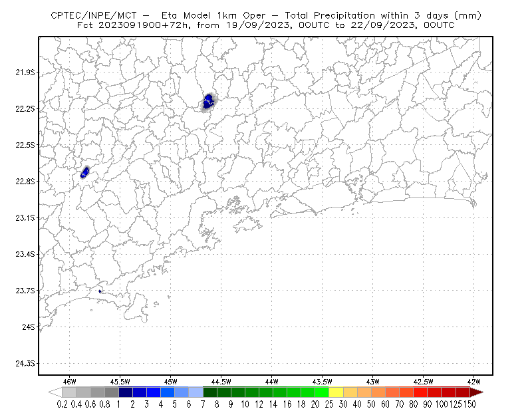Click the pale blue 6-7 mm swatch

[x=196, y=392]
